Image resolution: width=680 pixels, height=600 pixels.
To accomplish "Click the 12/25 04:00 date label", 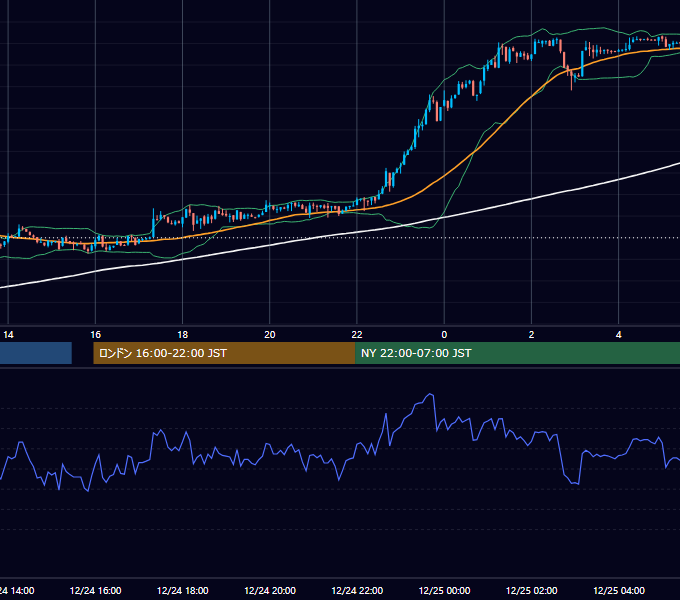I will pos(618,590).
